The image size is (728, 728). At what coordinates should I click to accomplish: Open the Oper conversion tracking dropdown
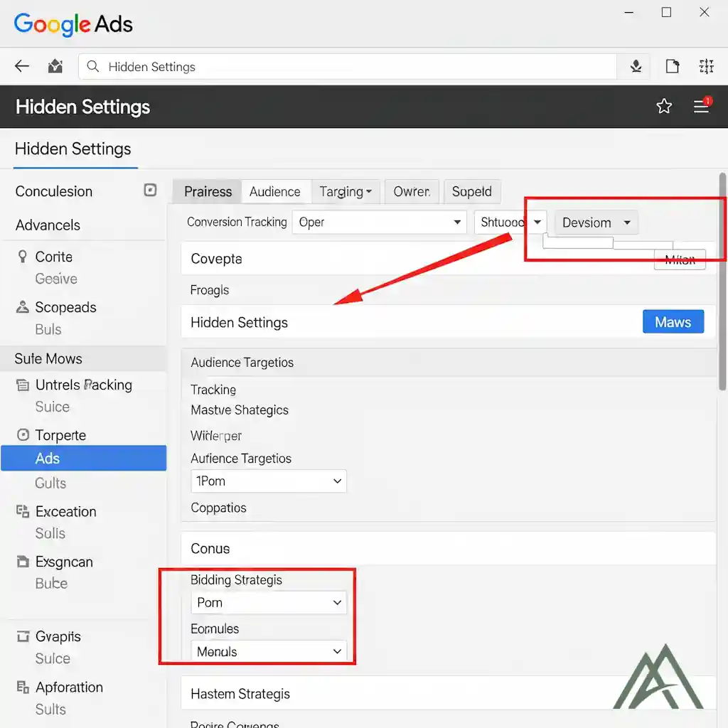(379, 222)
